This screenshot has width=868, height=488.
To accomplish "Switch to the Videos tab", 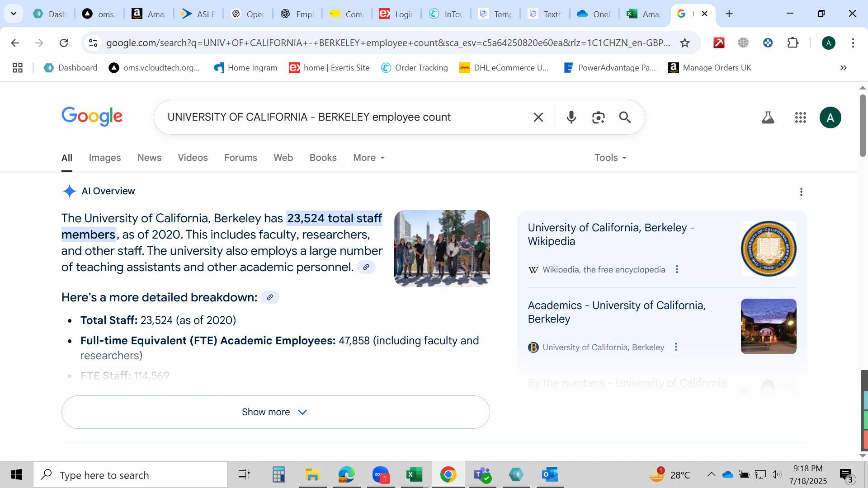I will [193, 158].
